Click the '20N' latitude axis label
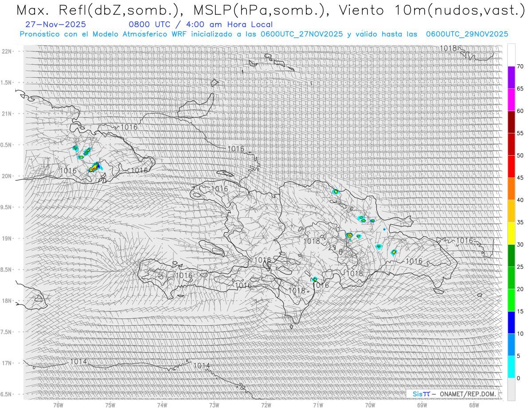 coord(6,176)
